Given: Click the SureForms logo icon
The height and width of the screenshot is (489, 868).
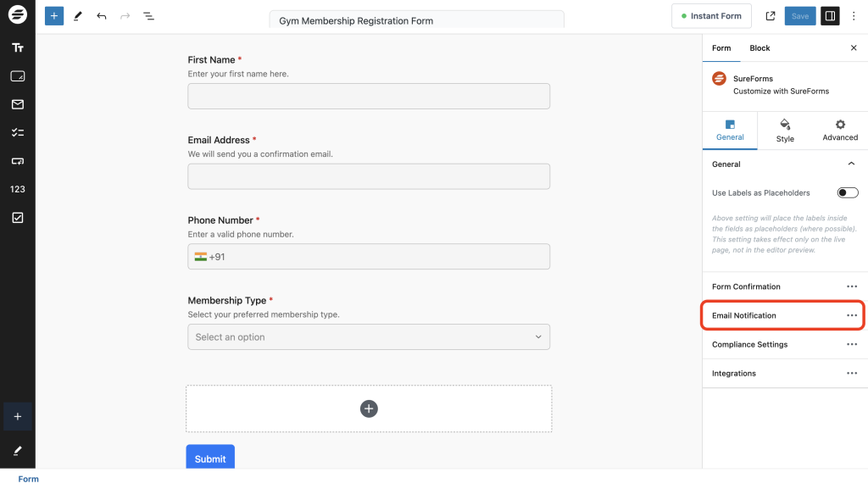Looking at the screenshot, I should 17,16.
